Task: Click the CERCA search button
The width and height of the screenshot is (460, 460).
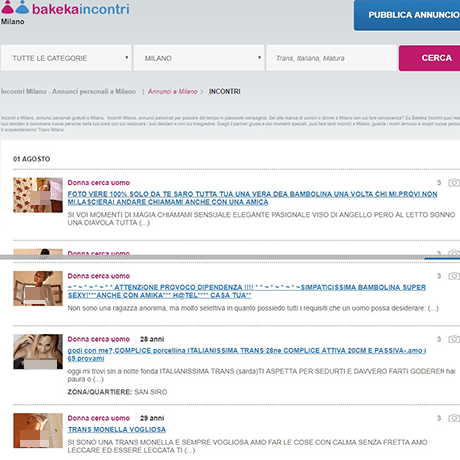Action: 429,58
